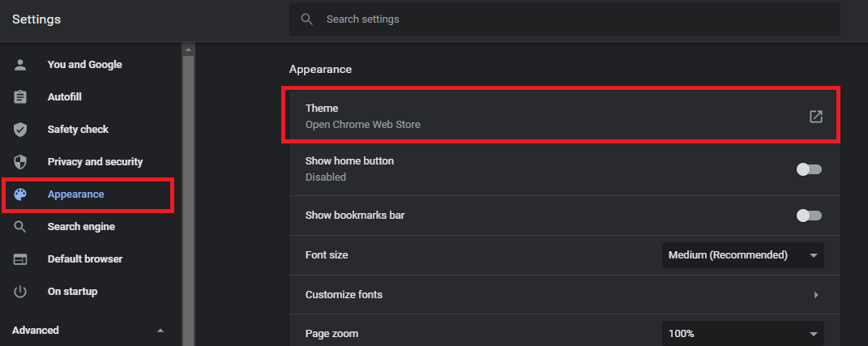This screenshot has height=346, width=868.
Task: Collapse the Advanced section arrow
Action: (x=160, y=331)
